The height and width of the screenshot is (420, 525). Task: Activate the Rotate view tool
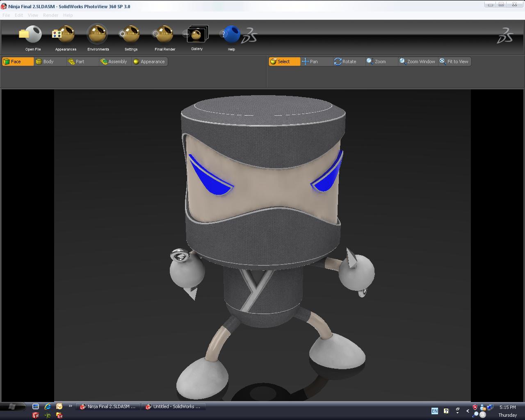tap(349, 62)
